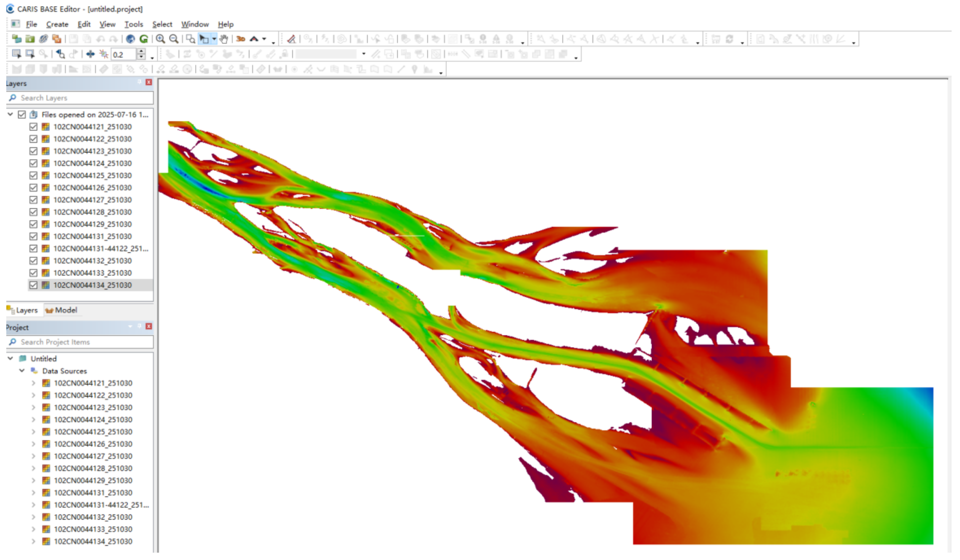Click the Search Layers input field
Viewport: 960px width, 560px height.
pos(84,98)
